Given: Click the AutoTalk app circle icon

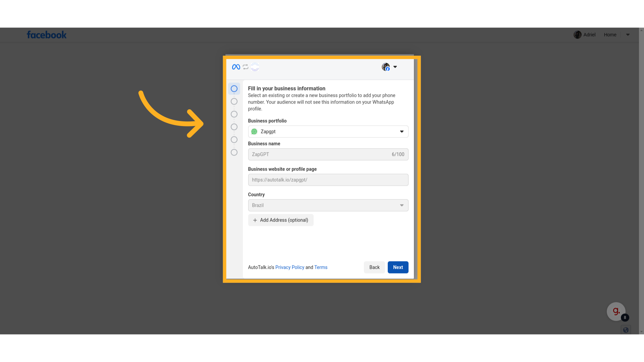Looking at the screenshot, I should pos(255,67).
